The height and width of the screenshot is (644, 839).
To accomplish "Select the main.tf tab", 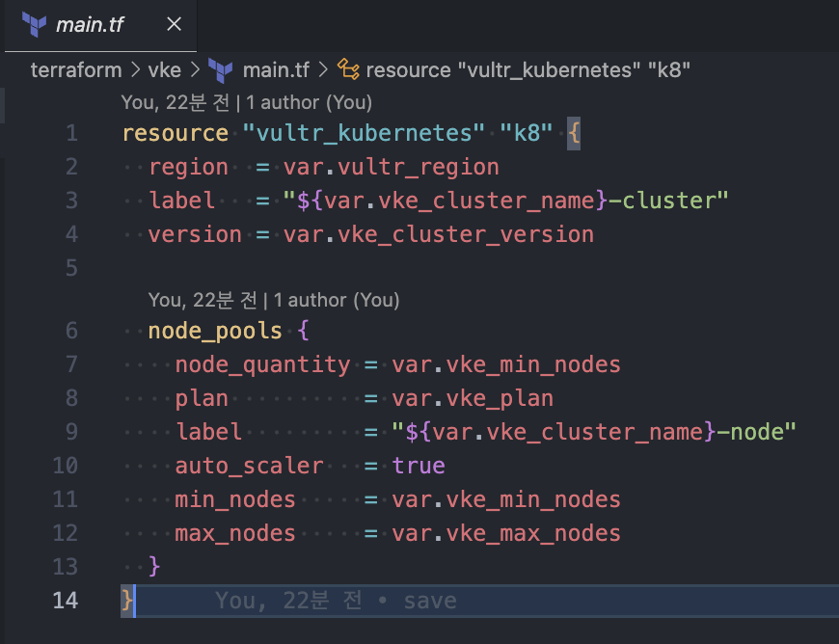I will point(100,25).
